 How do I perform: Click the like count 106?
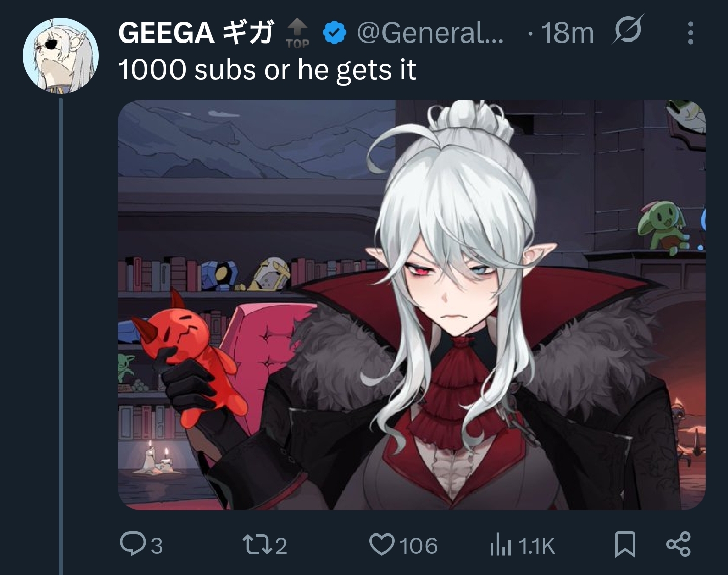click(x=418, y=546)
